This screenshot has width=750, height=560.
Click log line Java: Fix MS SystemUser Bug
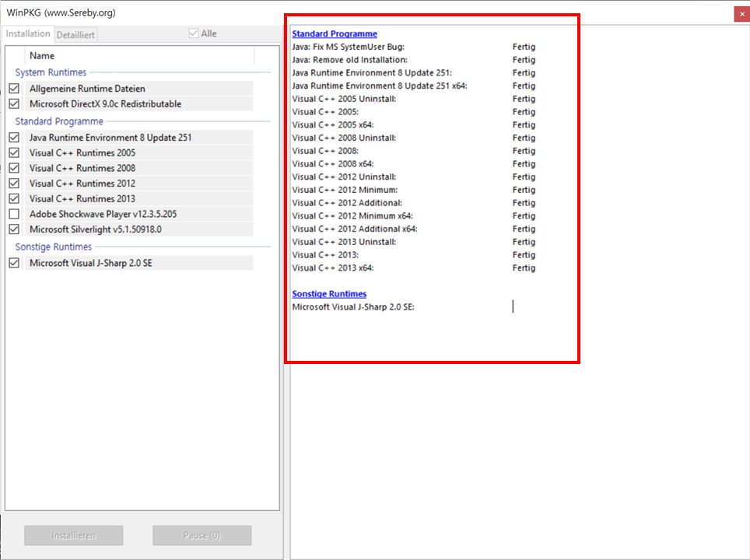(349, 47)
